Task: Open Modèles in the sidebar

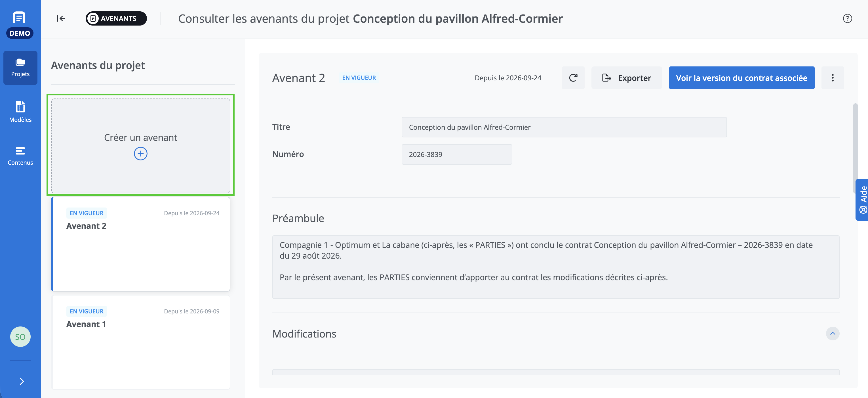Action: 20,112
